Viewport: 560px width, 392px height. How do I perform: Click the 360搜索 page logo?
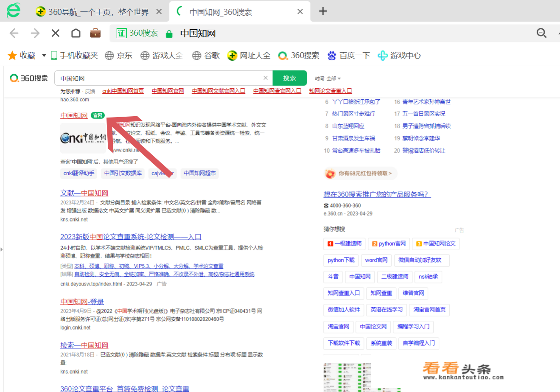pos(29,78)
